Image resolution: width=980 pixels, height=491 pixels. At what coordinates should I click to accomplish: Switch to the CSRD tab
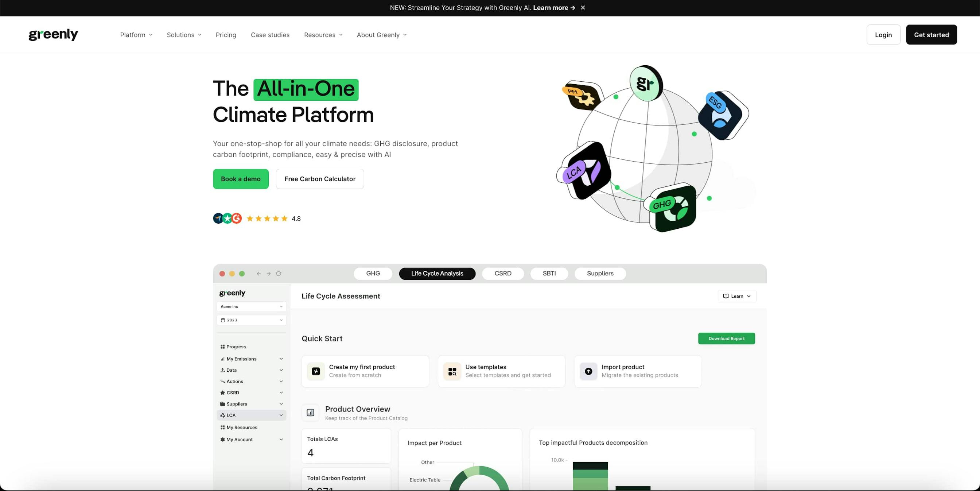point(502,274)
